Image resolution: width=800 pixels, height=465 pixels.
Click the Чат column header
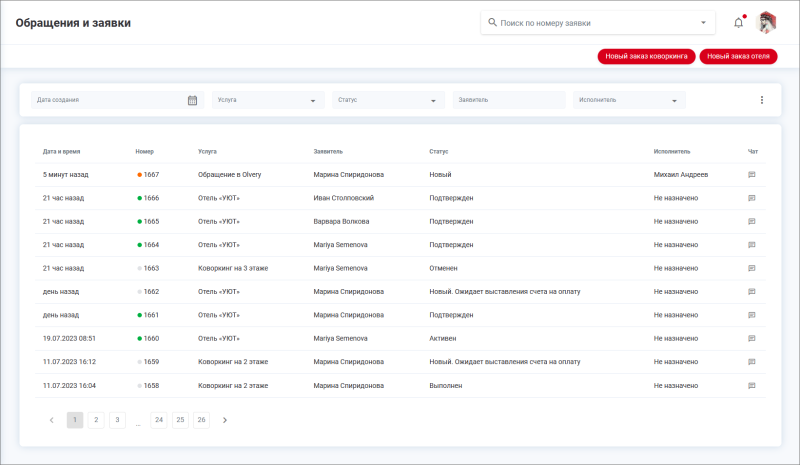753,152
